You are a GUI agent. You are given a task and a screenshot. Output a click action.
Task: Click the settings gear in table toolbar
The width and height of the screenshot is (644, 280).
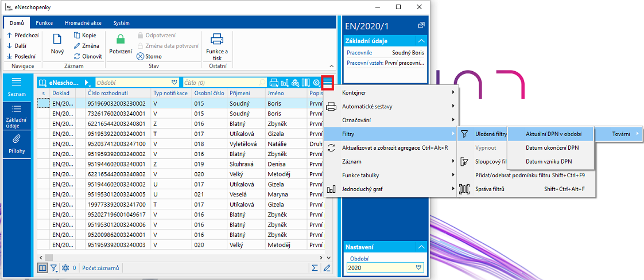point(317,83)
